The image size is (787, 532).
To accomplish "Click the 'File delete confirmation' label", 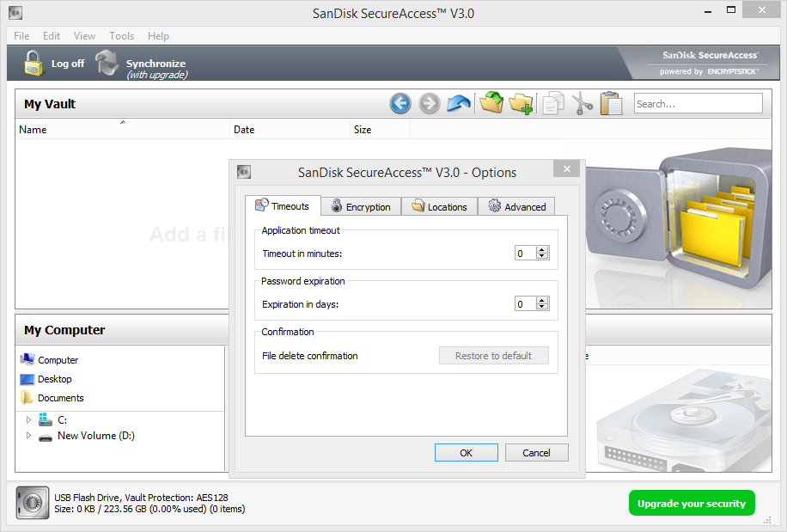I will click(309, 356).
